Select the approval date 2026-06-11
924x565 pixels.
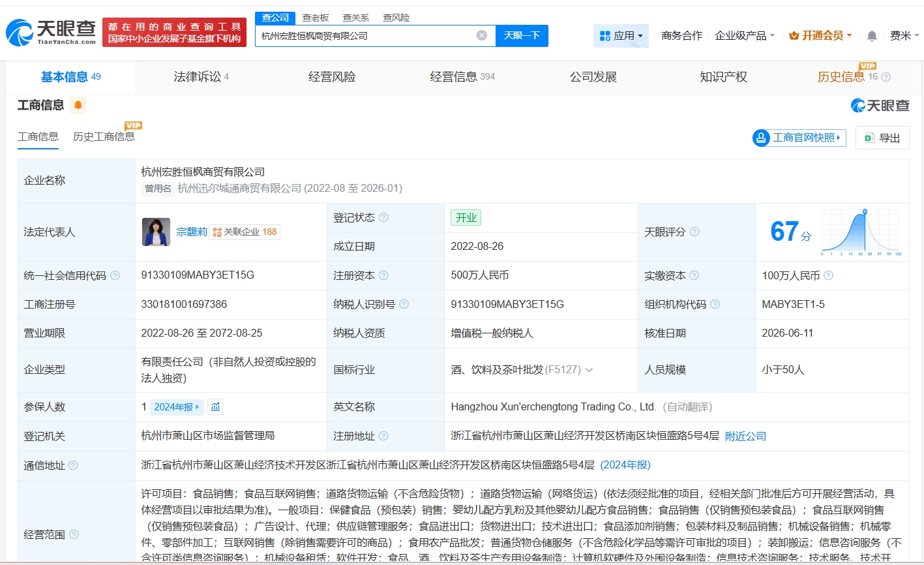(788, 333)
